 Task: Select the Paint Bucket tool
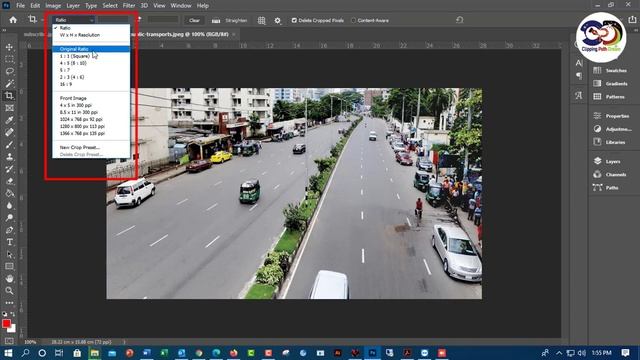(9, 193)
